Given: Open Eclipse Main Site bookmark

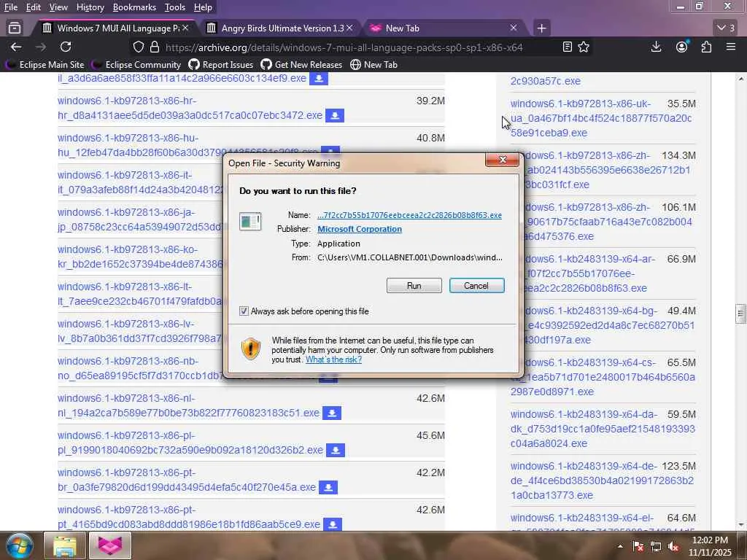Looking at the screenshot, I should coord(45,65).
